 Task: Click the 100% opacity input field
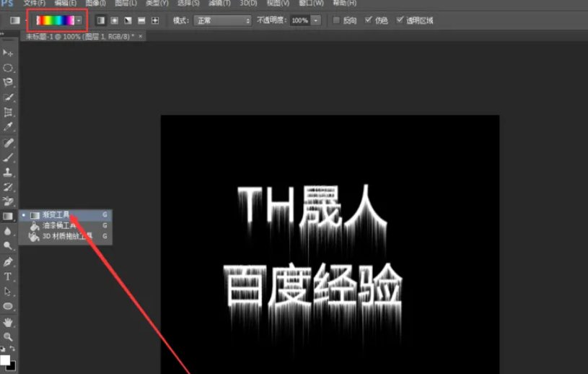(x=300, y=20)
